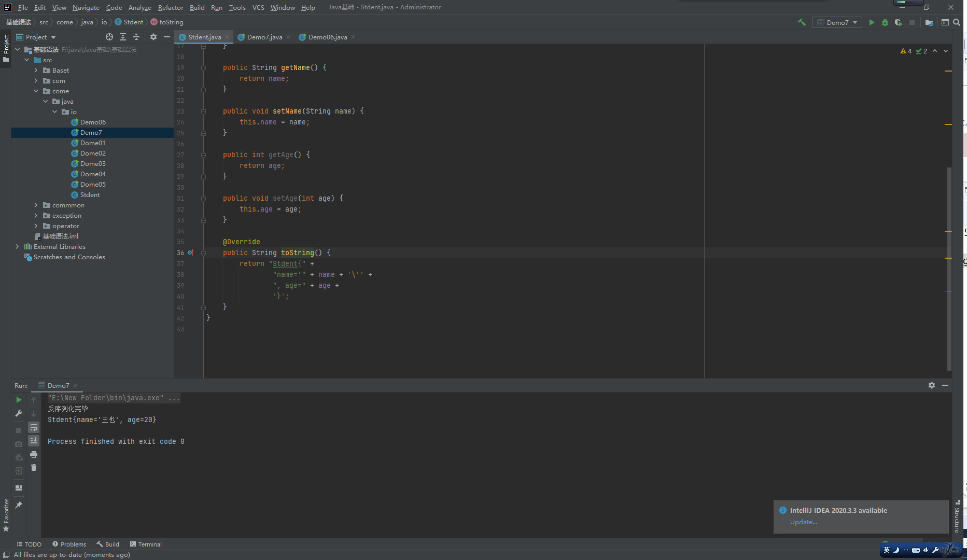Open the Refactor menu
Viewport: 967px width, 560px height.
[171, 7]
